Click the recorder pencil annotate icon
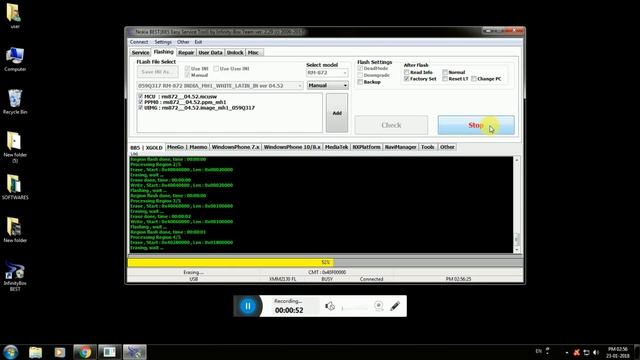 coord(395,306)
